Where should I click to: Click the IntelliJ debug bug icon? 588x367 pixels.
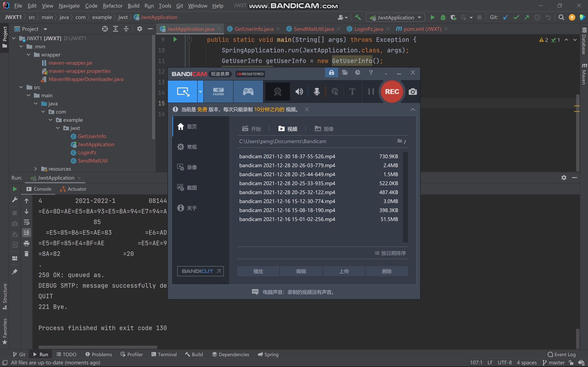point(443,18)
